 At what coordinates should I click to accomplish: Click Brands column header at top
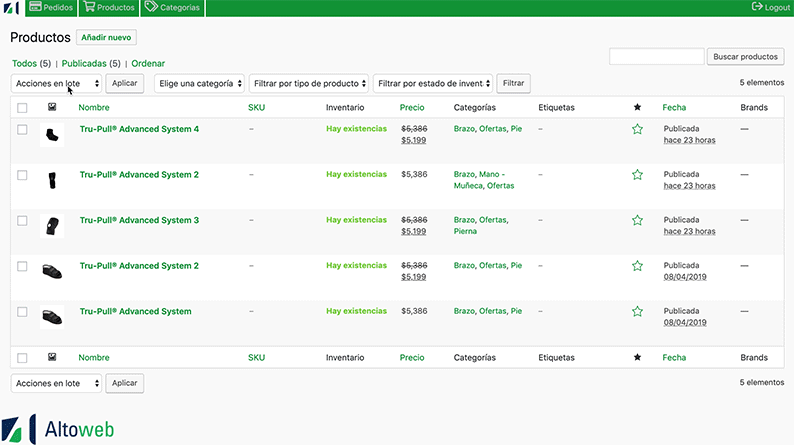pyautogui.click(x=754, y=107)
